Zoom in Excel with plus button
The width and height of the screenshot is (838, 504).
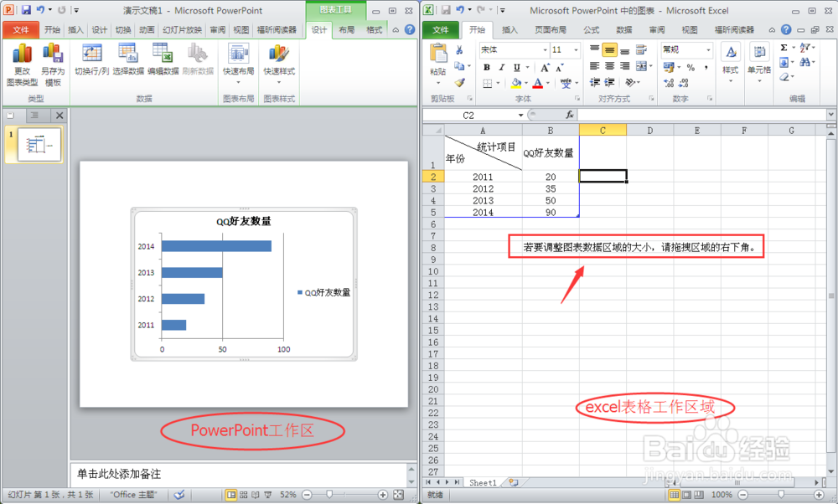[x=818, y=495]
